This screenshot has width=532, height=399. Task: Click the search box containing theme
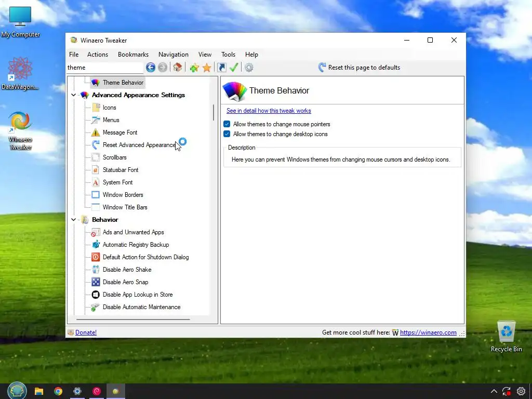pyautogui.click(x=104, y=68)
